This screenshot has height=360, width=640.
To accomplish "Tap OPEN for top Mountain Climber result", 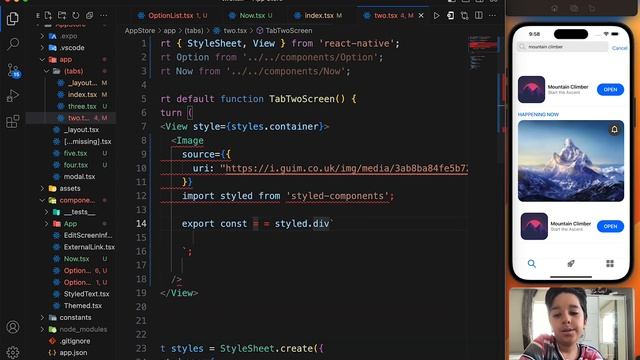I will 610,89.
